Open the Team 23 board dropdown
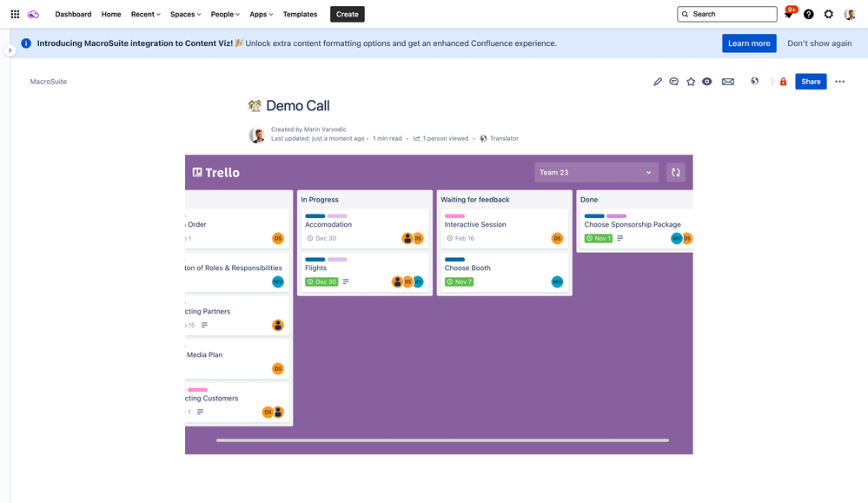Screen dimensions: 868x503 (596, 173)
